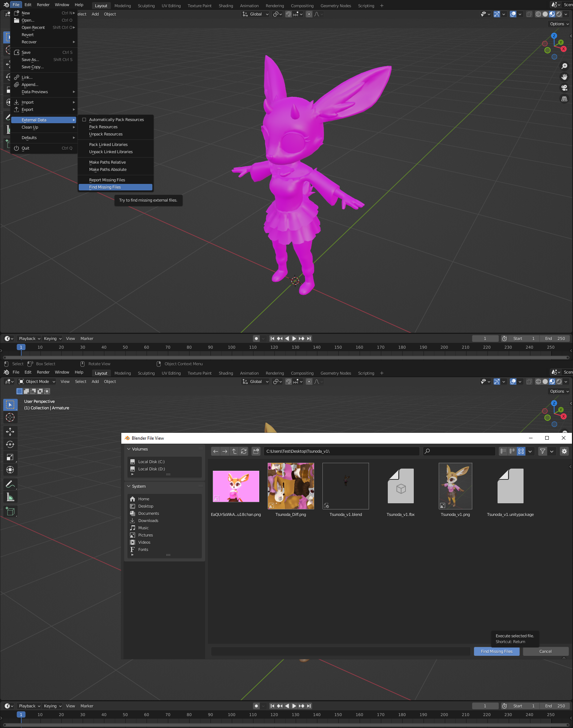Set selection mode to Extend
The width and height of the screenshot is (573, 728).
coord(26,391)
